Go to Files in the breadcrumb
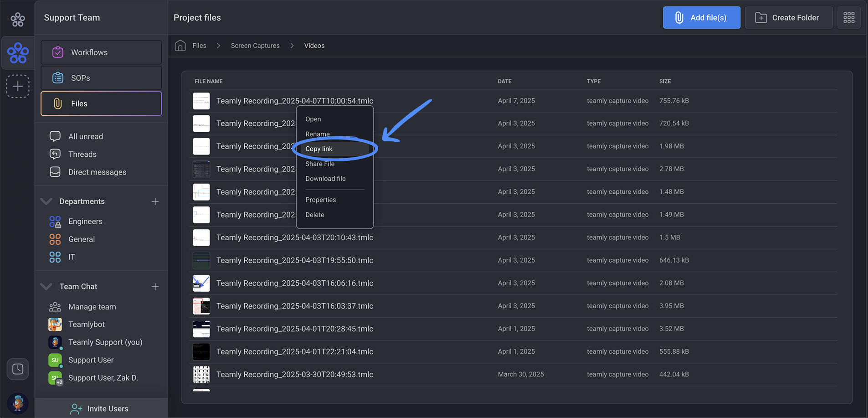Viewport: 868px width, 418px height. click(199, 46)
